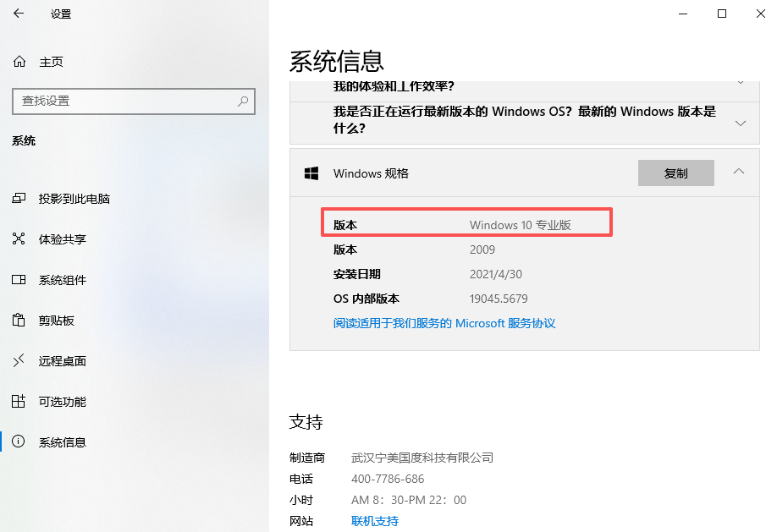Click the 安装日期 label
This screenshot has width=777, height=532.
(357, 274)
